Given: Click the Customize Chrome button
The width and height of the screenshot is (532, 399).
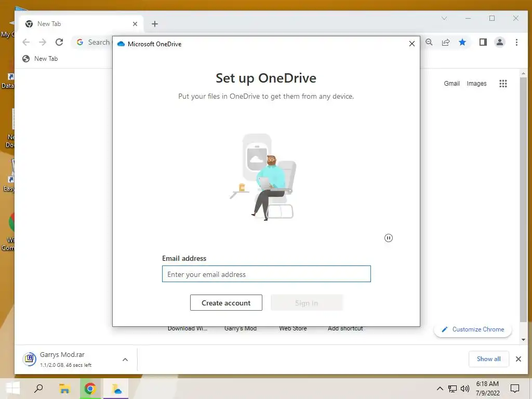Looking at the screenshot, I should point(473,329).
